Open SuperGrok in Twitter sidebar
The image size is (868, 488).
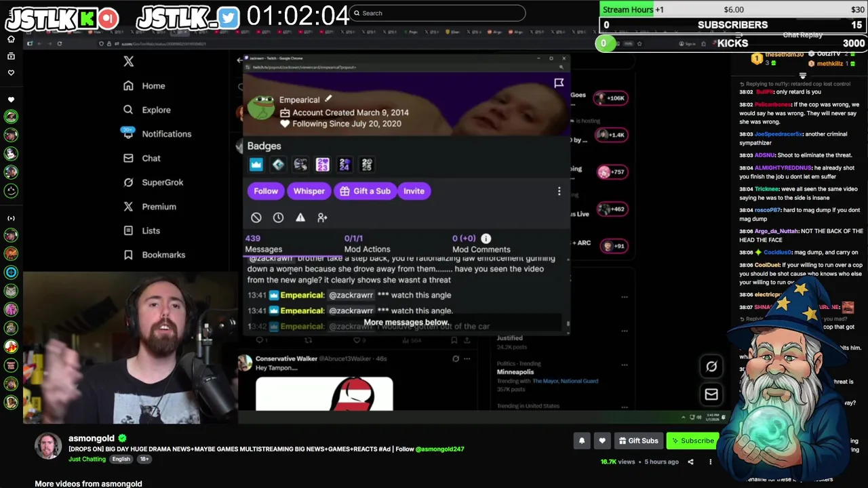153,182
